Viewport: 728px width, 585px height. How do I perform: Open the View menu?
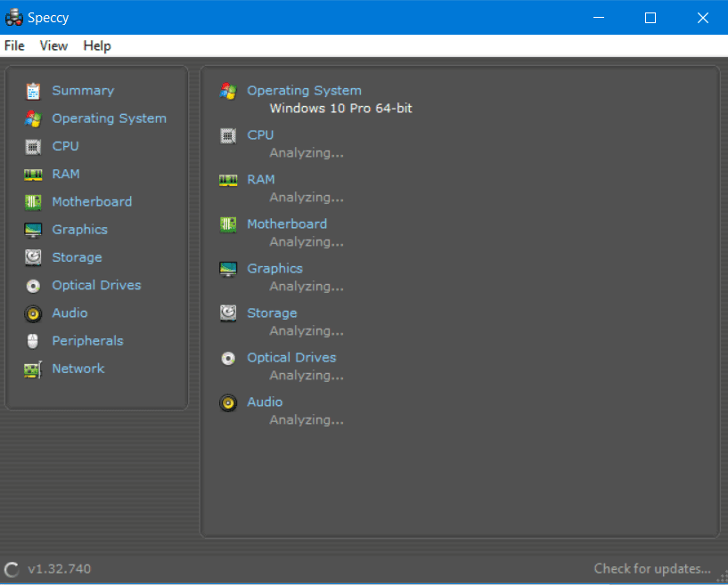(x=53, y=45)
